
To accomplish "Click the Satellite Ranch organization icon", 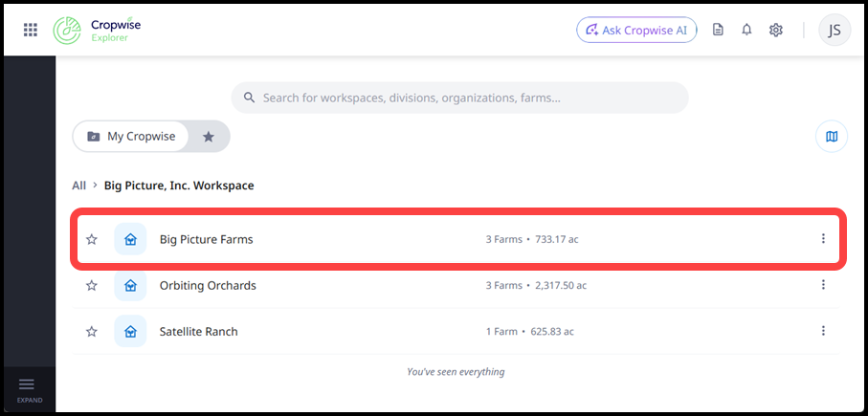I will click(130, 331).
